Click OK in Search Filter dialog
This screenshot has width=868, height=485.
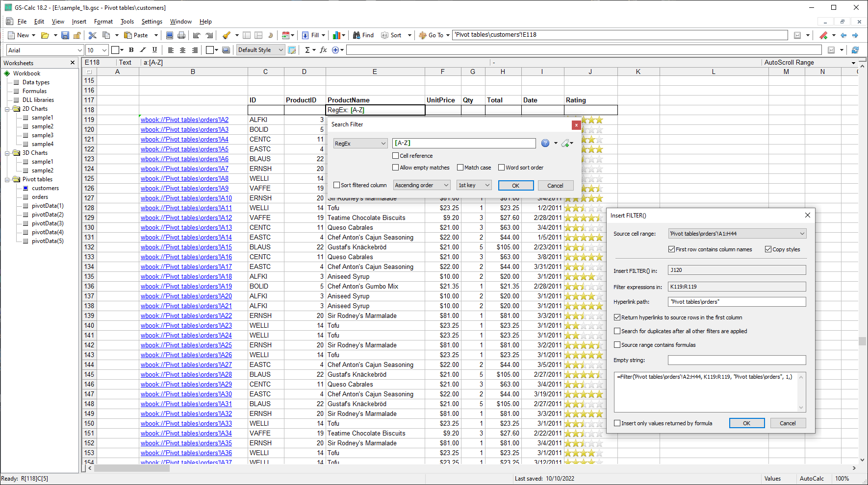[x=516, y=186]
